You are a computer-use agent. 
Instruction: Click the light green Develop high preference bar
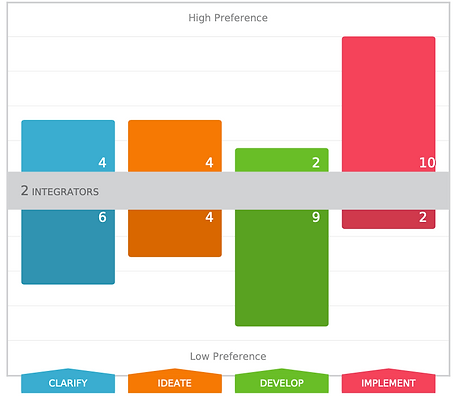[282, 160]
